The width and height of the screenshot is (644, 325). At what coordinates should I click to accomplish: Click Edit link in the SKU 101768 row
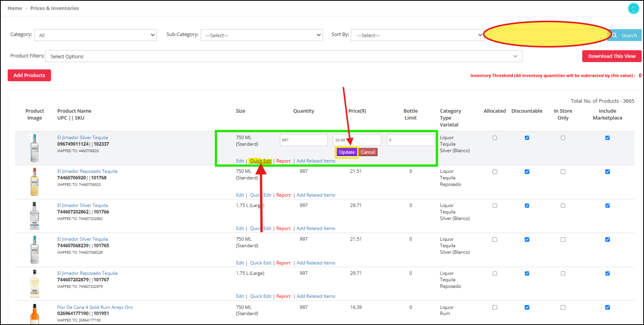click(240, 195)
